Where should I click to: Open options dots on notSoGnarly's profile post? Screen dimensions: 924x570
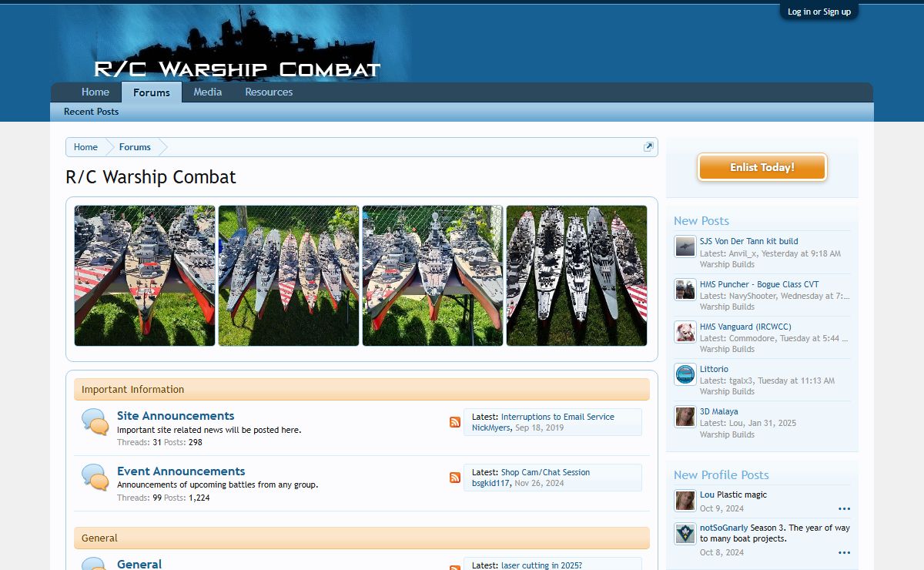[844, 552]
